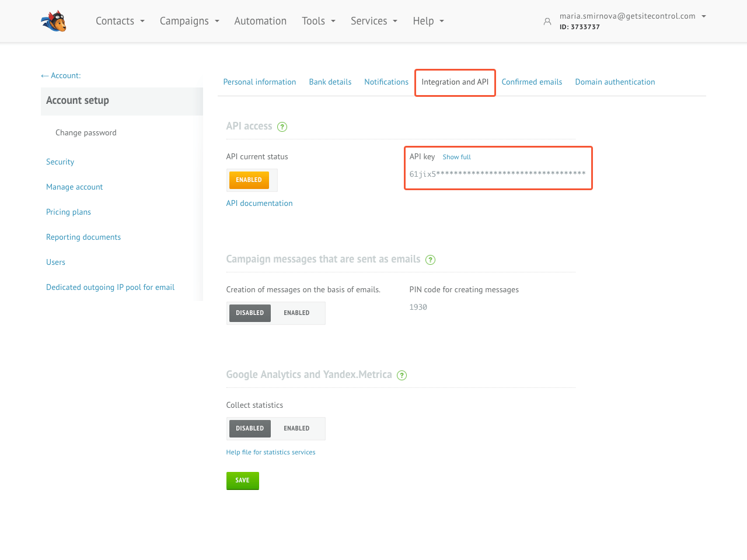Click help icon next to Google Analytics heading
The height and width of the screenshot is (560, 747).
click(x=402, y=375)
